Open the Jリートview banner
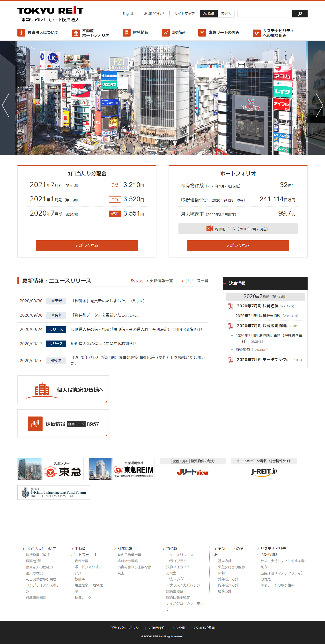The height and width of the screenshot is (644, 325). click(x=192, y=469)
